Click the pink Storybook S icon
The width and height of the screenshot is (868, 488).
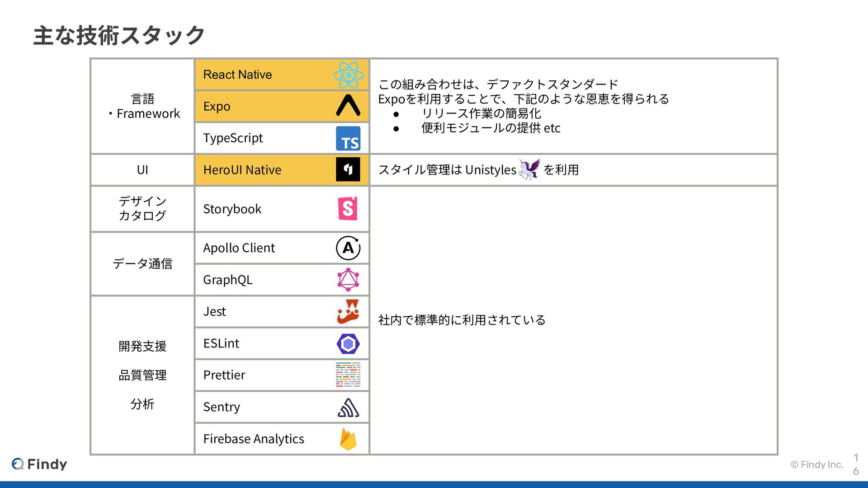tap(348, 209)
